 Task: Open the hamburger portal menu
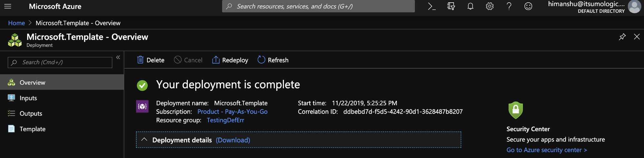point(8,6)
